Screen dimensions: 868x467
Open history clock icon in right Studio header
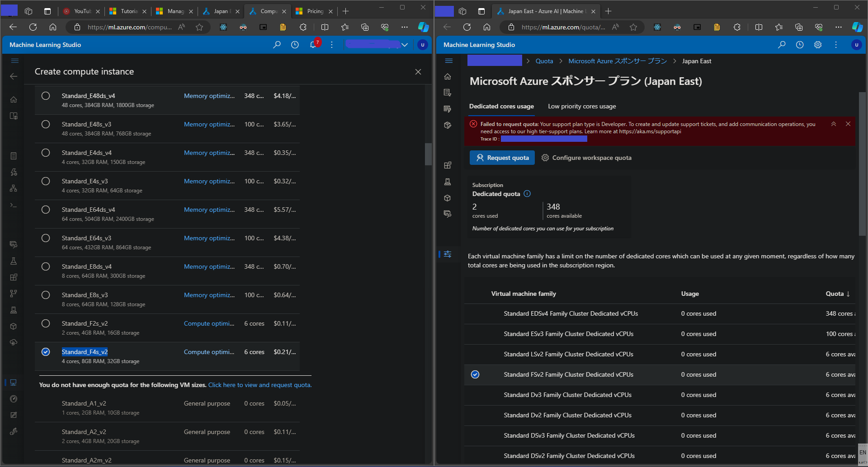(800, 45)
